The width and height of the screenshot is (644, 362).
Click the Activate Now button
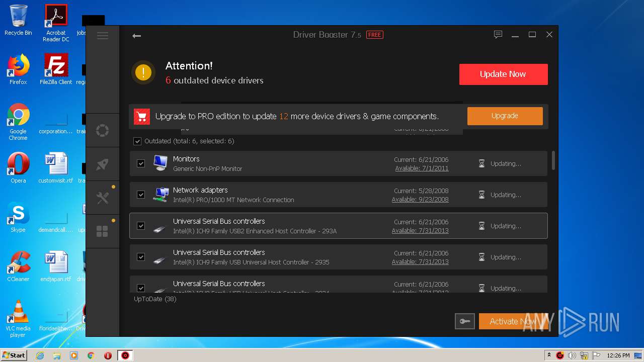(x=513, y=321)
